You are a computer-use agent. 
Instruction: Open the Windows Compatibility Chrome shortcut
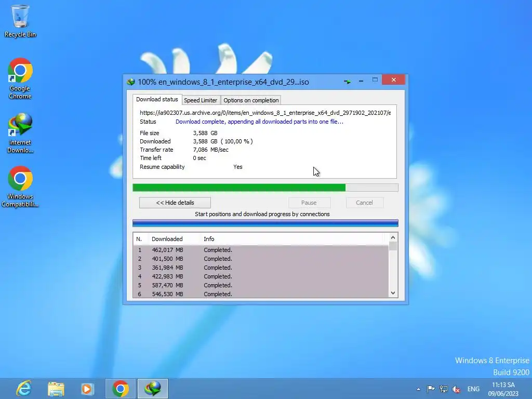pos(20,187)
